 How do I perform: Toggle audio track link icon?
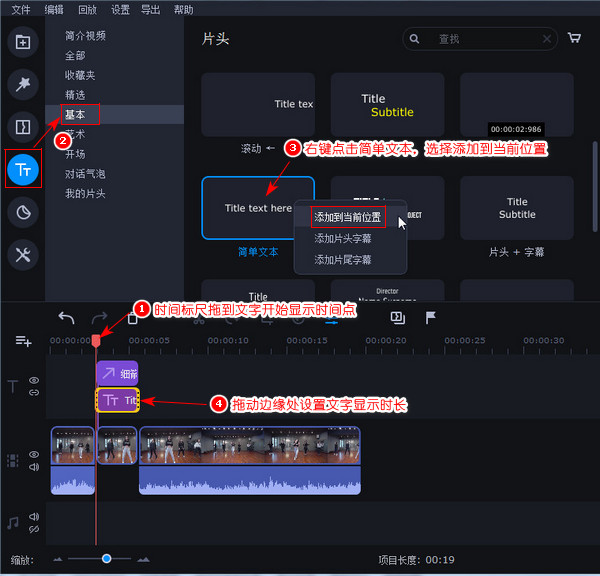click(x=34, y=529)
